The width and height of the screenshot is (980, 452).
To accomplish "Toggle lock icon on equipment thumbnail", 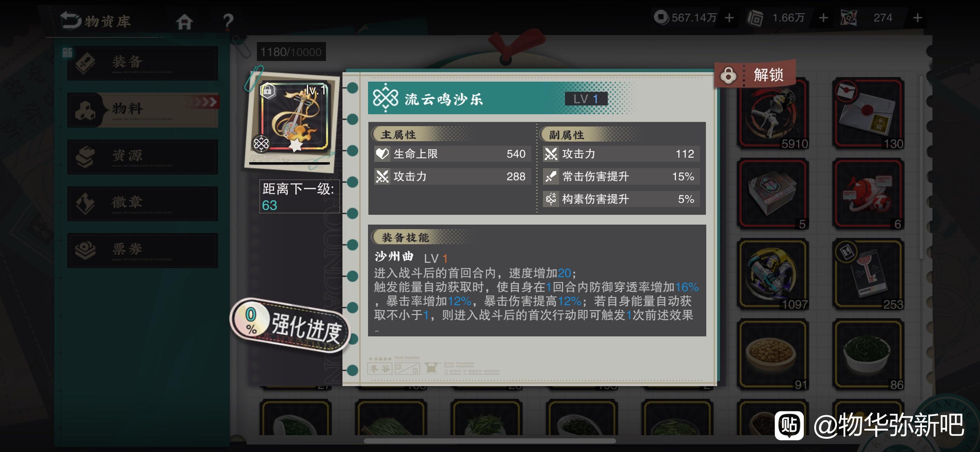I will 267,90.
